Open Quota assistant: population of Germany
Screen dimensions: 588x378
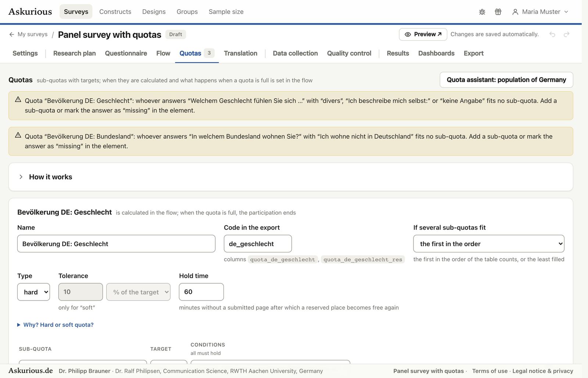coord(506,80)
